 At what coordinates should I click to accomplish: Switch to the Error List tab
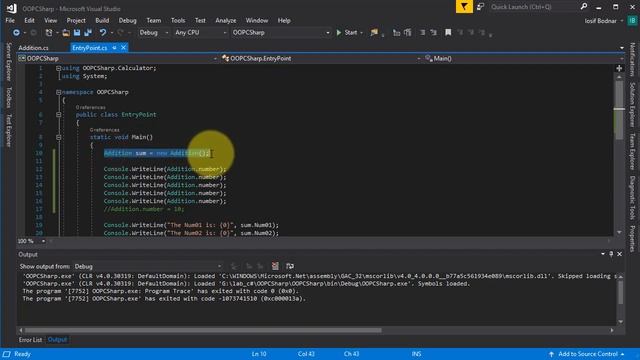pyautogui.click(x=30, y=340)
